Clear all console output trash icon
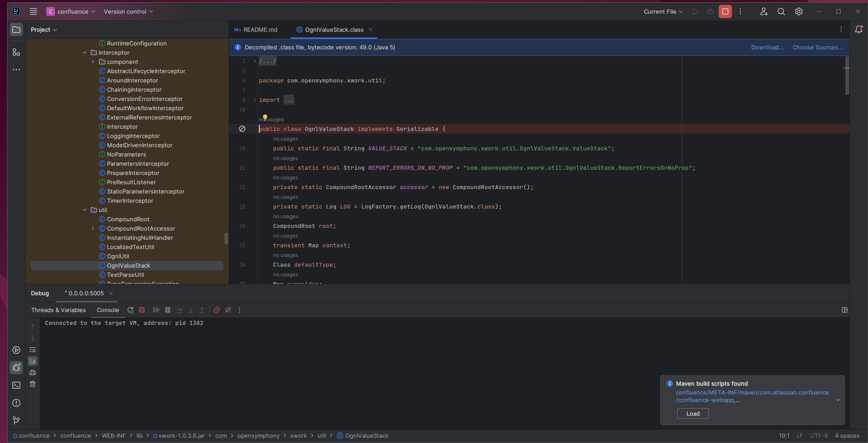868x443 pixels. point(33,384)
